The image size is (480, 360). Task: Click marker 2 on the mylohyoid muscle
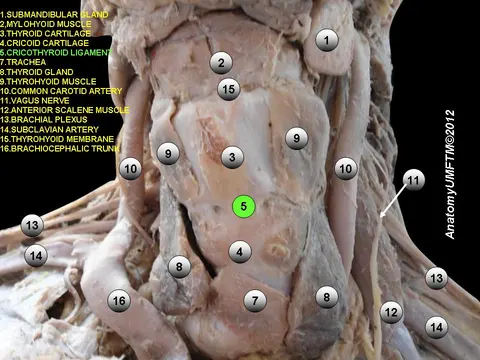[221, 63]
